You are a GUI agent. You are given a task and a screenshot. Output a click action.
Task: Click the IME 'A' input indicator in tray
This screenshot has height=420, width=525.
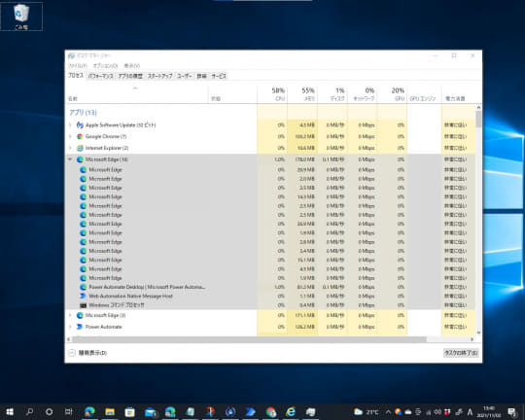click(x=470, y=412)
